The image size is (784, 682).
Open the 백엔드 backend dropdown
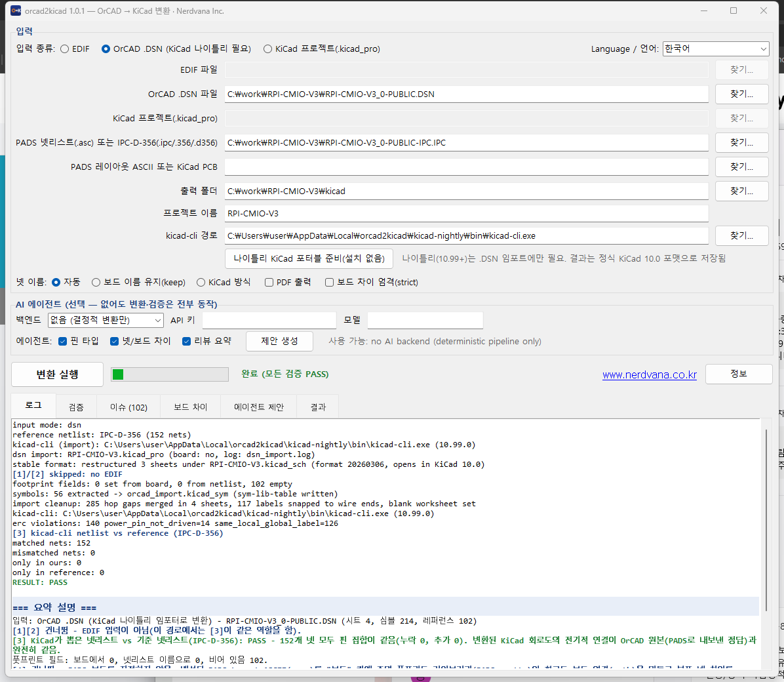[x=106, y=320]
